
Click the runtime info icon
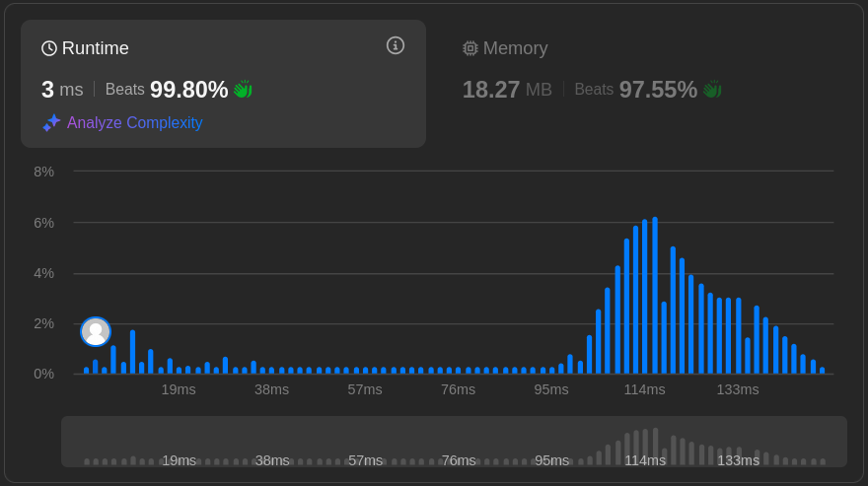(396, 45)
